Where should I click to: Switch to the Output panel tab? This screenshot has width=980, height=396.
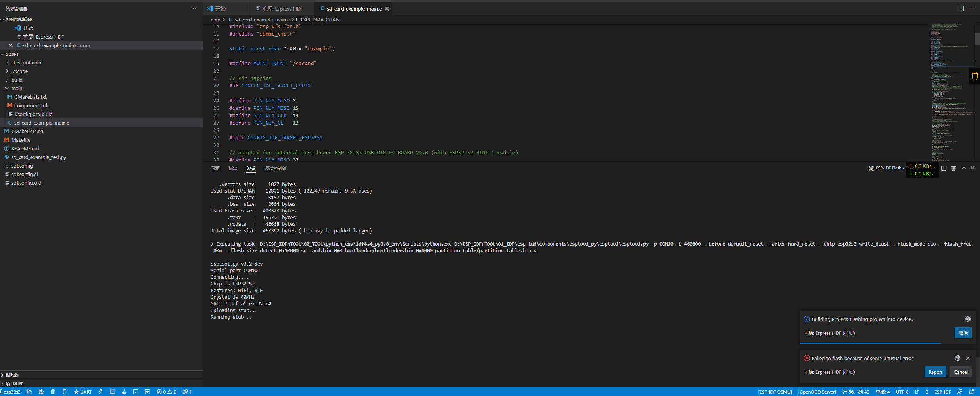[x=233, y=168]
